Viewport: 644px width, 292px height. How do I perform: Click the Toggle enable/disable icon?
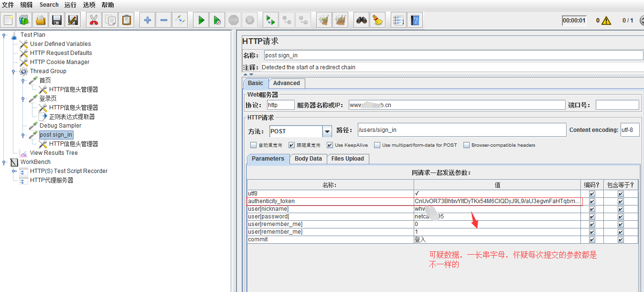pos(180,20)
